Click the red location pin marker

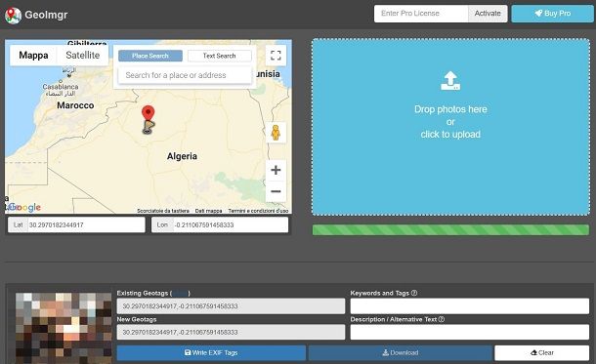(148, 113)
